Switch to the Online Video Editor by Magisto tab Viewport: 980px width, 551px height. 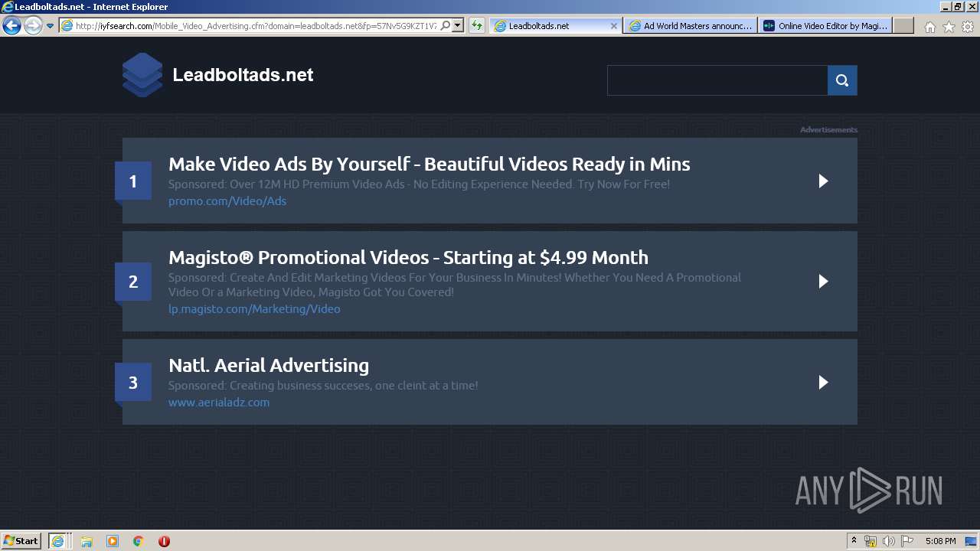(x=825, y=25)
